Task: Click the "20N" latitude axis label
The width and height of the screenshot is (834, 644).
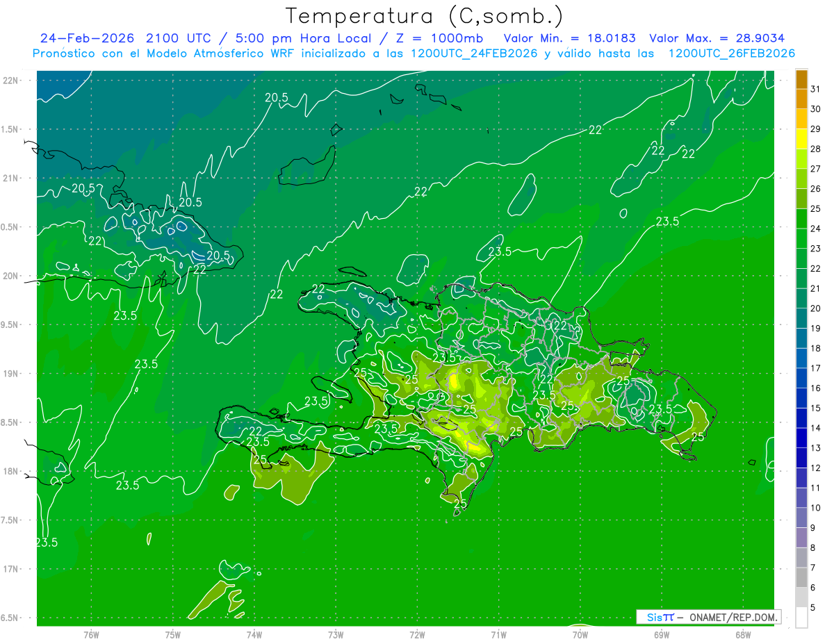Action: [x=10, y=276]
